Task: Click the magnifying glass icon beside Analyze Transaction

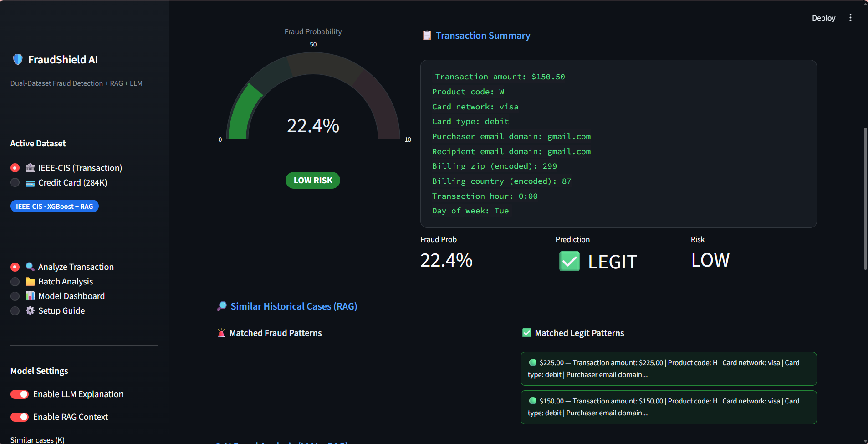Action: 30,266
